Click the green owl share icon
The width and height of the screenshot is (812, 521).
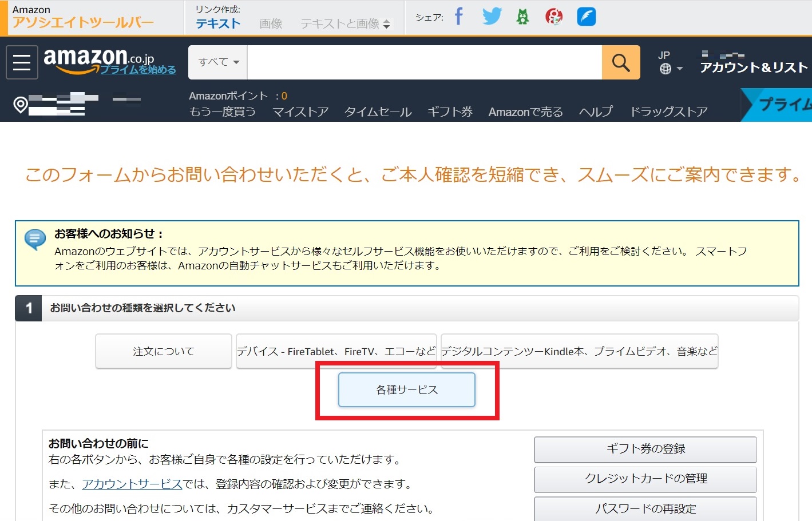coord(522,17)
